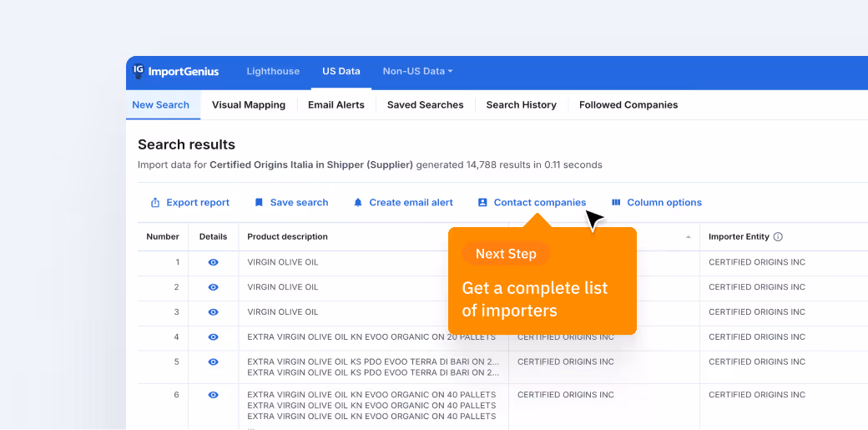
Task: Sort using the column sort arrow
Action: click(x=688, y=237)
